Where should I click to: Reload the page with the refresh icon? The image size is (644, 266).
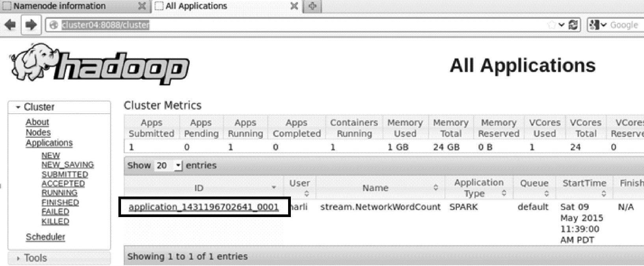[x=573, y=25]
